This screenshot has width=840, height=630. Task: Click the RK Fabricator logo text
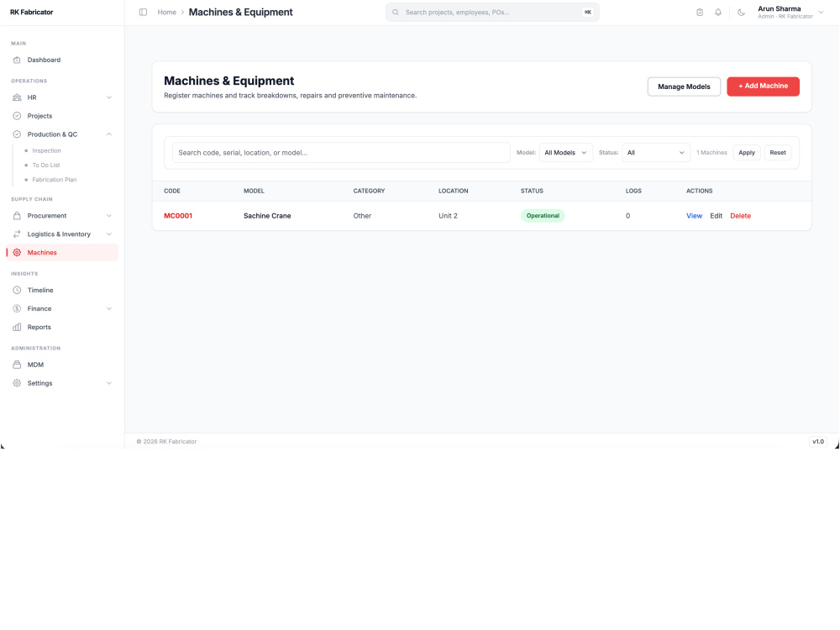tap(32, 13)
